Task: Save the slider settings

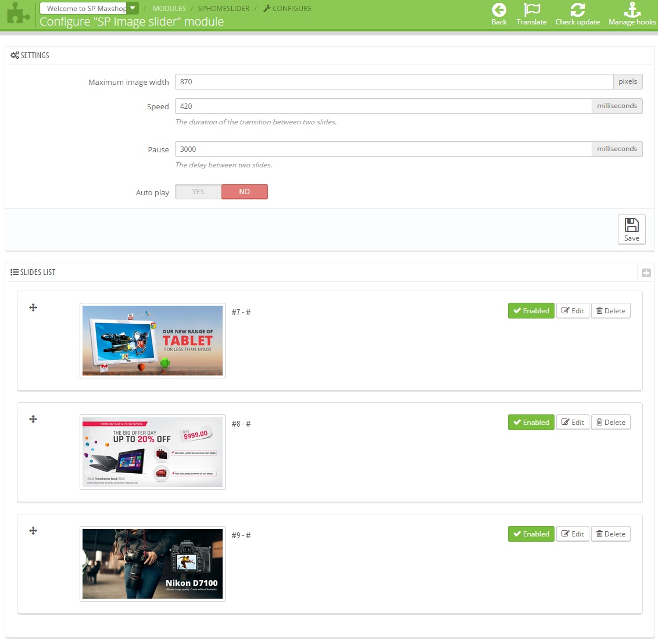Action: tap(631, 230)
